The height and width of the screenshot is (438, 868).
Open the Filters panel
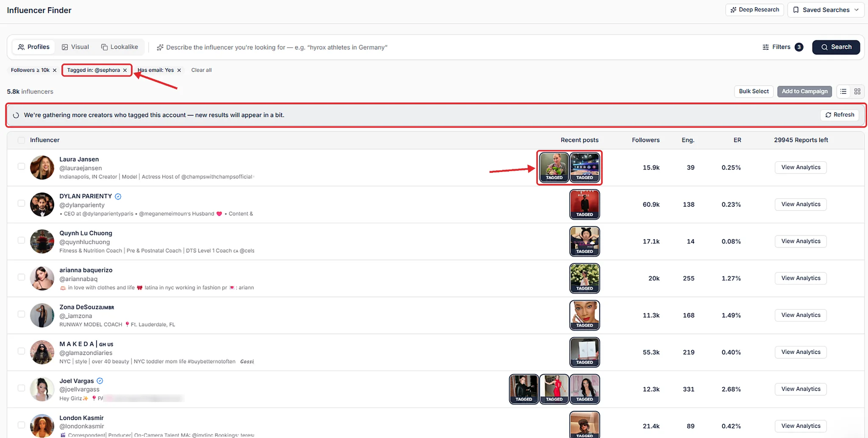[x=782, y=47]
